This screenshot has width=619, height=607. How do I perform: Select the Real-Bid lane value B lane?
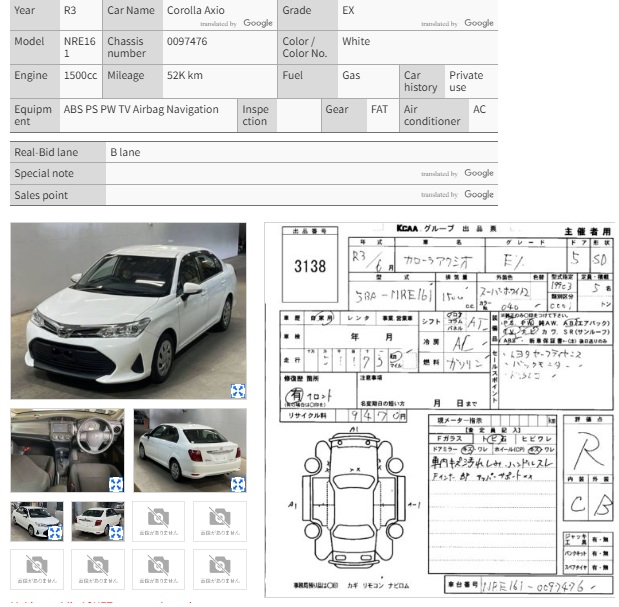click(125, 152)
